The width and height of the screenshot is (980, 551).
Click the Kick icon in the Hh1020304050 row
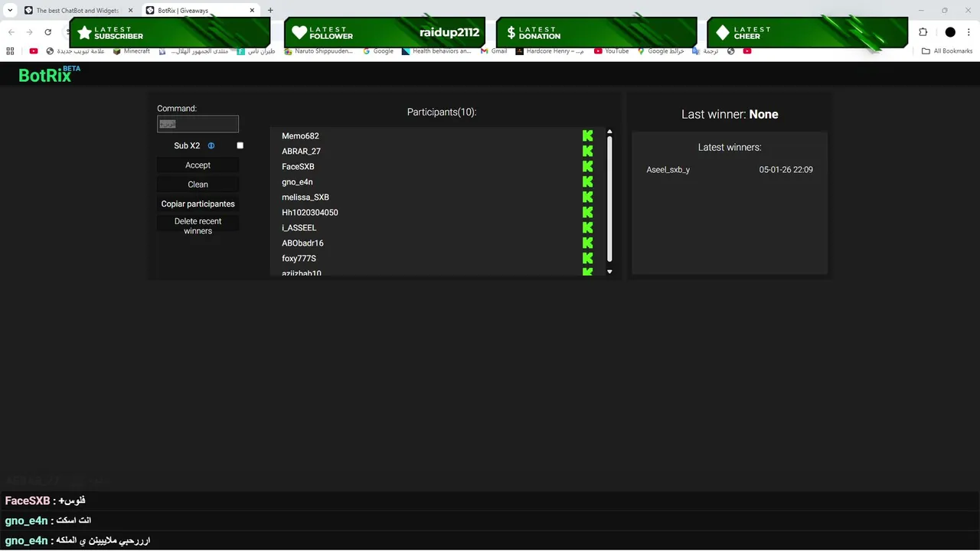[587, 212]
